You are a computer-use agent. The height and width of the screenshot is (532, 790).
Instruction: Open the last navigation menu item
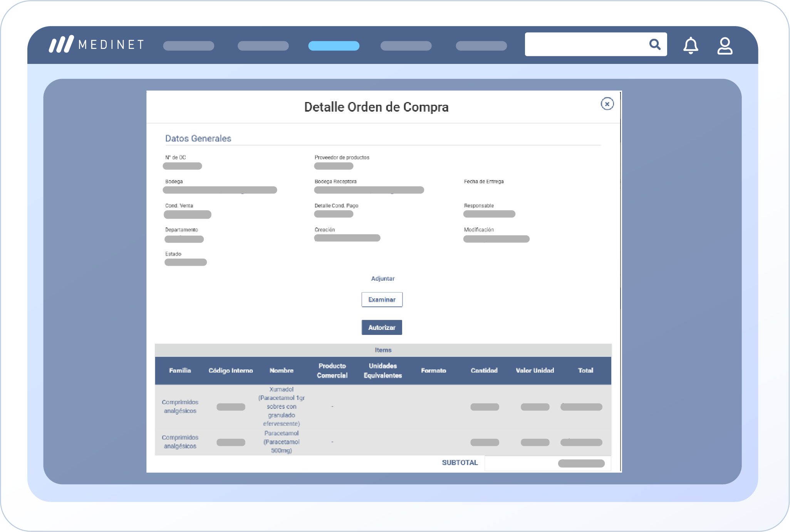[x=481, y=46]
